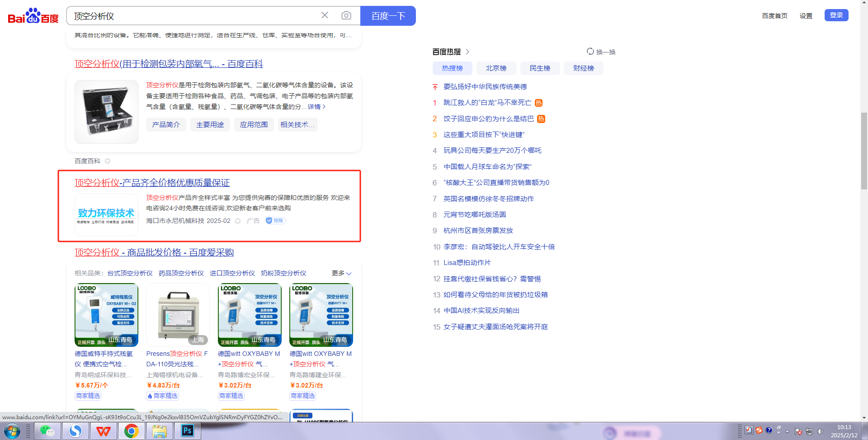Clear the search box with X icon
Viewport: 868px width, 440px height.
coord(325,15)
